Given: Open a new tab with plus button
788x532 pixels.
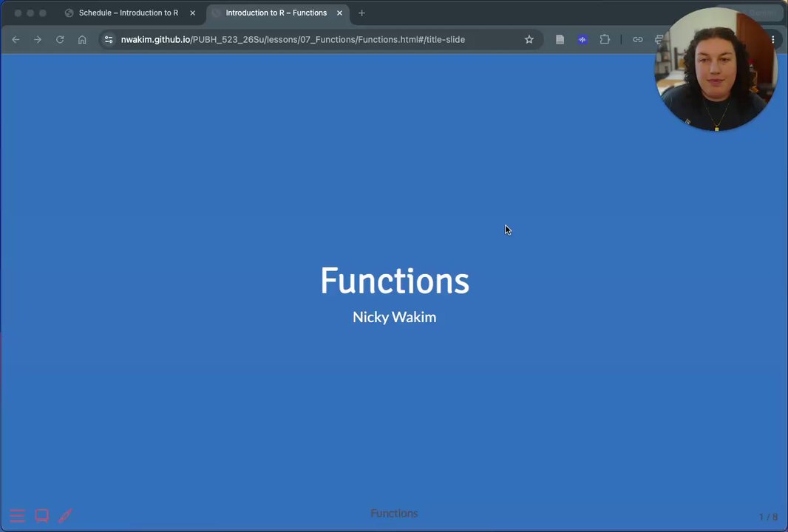Looking at the screenshot, I should pyautogui.click(x=361, y=13).
